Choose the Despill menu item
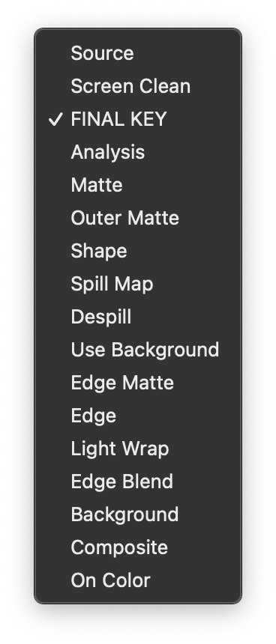Screen dimensions: 276x644 click(138, 317)
